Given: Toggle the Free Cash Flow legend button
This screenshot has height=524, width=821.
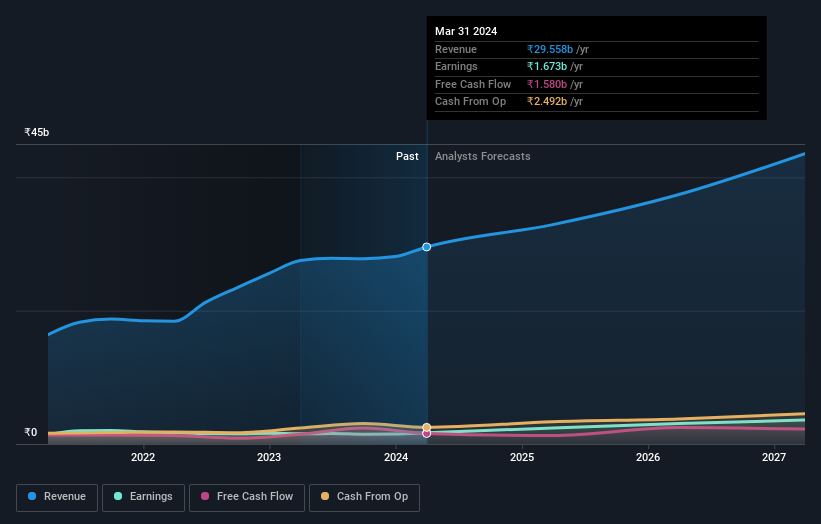Looking at the screenshot, I should [x=247, y=497].
